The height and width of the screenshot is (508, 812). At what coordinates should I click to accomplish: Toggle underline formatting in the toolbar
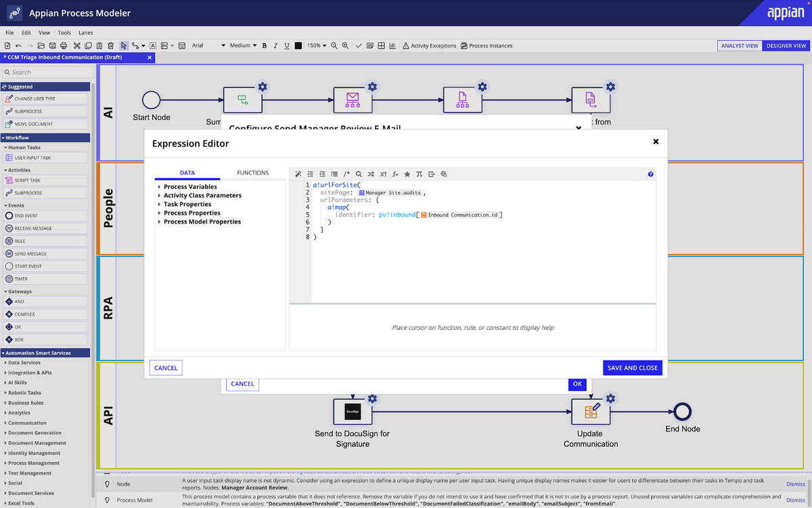click(x=287, y=45)
